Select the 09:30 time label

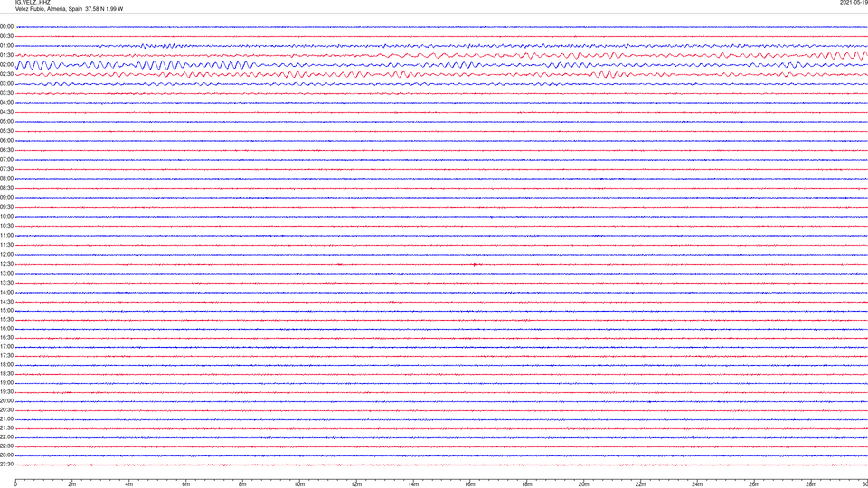[x=6, y=208]
